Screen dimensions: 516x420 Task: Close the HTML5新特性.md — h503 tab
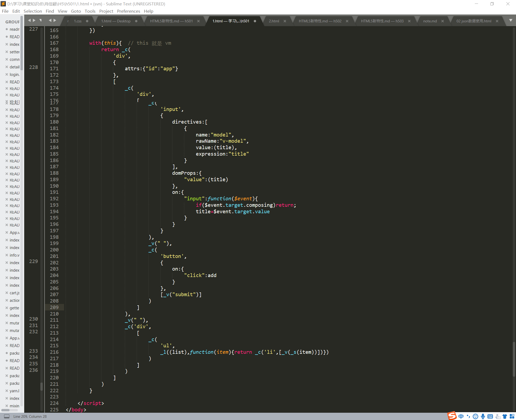(x=409, y=21)
